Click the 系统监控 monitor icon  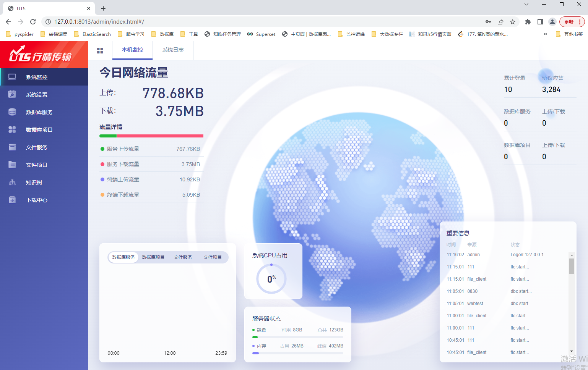point(12,77)
